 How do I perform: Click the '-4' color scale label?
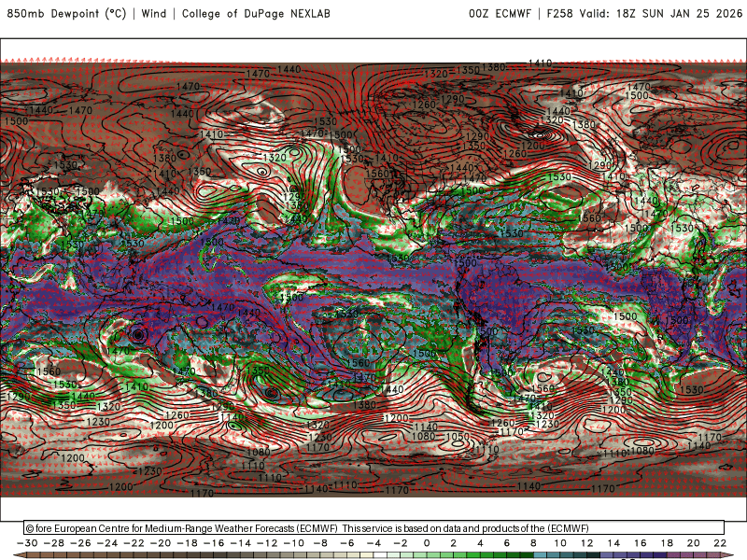coord(373,543)
